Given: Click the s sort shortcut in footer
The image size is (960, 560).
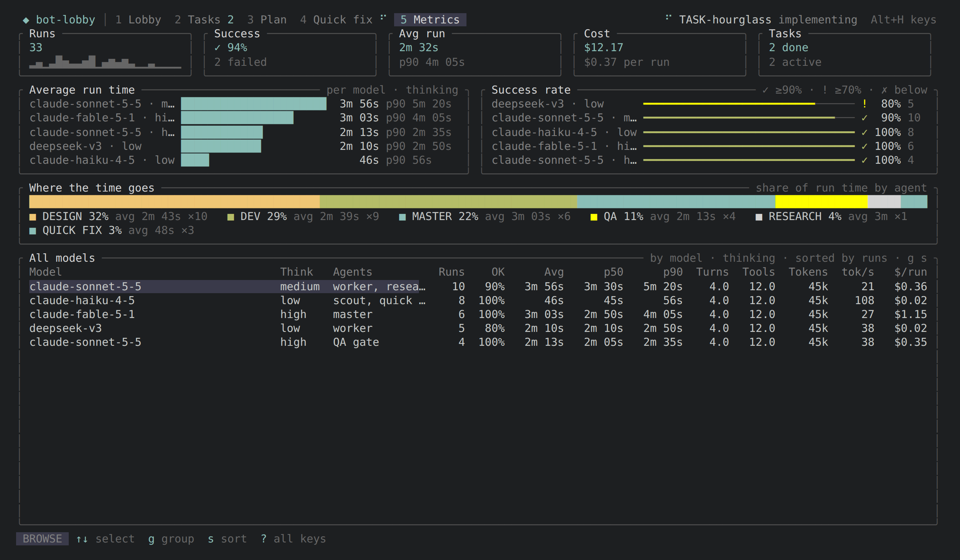Looking at the screenshot, I should pos(227,539).
